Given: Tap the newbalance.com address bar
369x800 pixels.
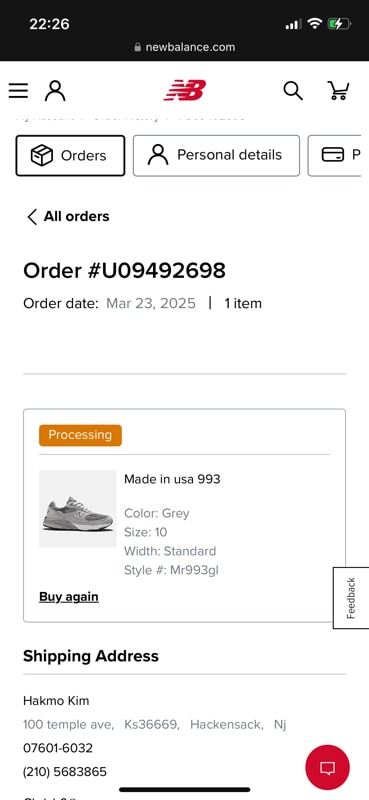Looking at the screenshot, I should pos(185,47).
